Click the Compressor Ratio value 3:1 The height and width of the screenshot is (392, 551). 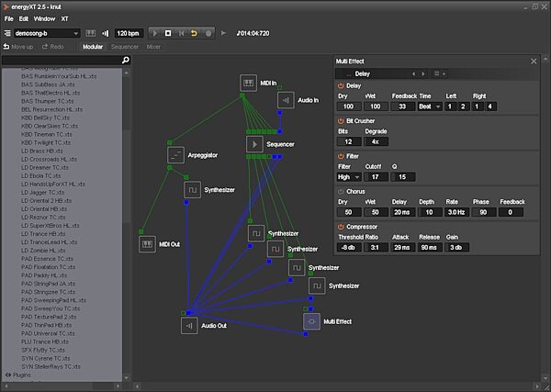click(376, 247)
